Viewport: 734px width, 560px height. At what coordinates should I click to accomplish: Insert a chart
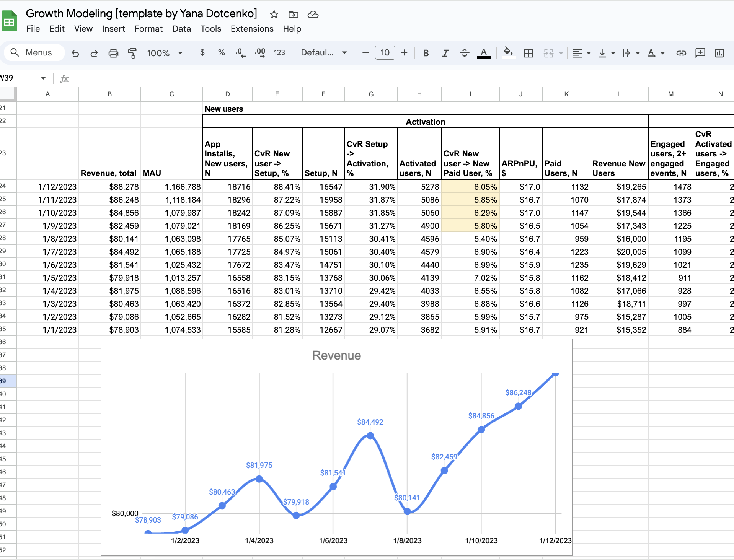(x=719, y=53)
